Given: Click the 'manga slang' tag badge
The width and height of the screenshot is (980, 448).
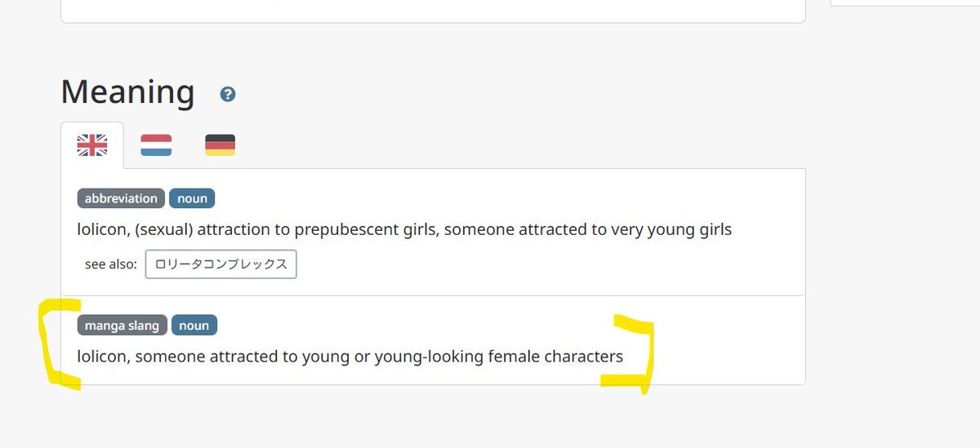Looking at the screenshot, I should 122,326.
